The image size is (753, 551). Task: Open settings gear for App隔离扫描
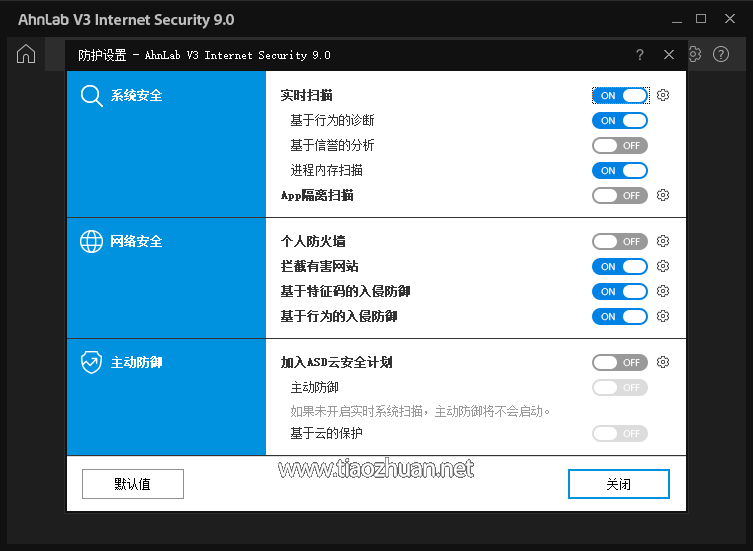click(x=663, y=195)
